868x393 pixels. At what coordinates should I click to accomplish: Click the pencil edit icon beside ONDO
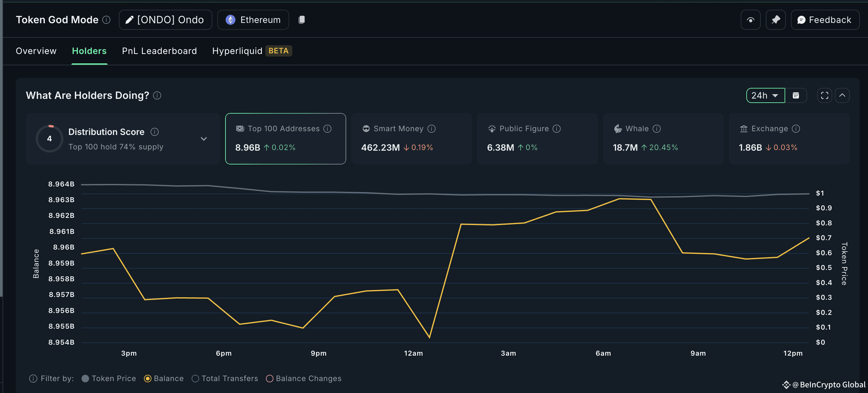click(x=129, y=20)
